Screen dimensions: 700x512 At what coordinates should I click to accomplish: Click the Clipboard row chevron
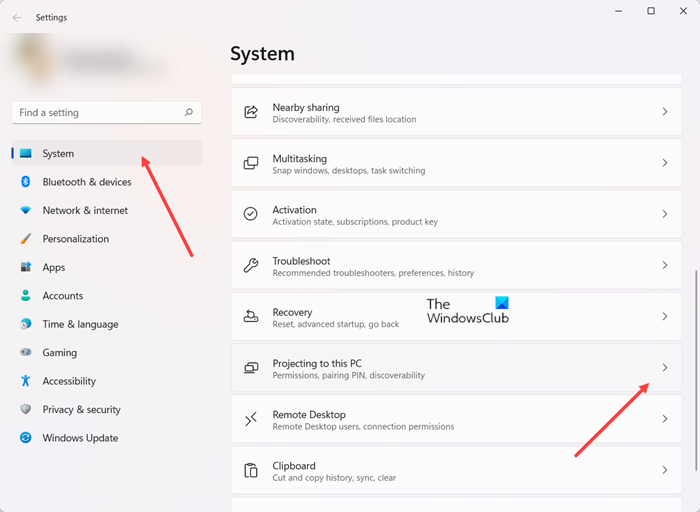coord(665,470)
